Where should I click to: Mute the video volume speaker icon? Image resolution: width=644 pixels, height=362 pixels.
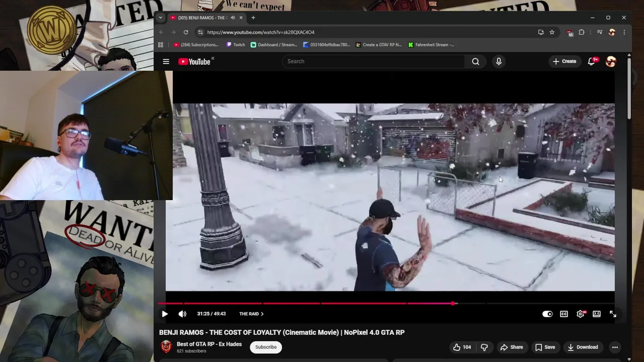(x=182, y=314)
